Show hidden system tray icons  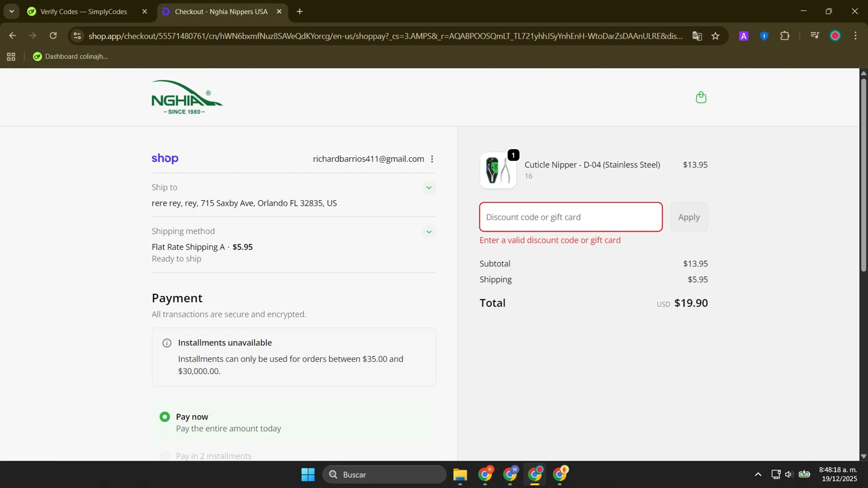pos(757,475)
